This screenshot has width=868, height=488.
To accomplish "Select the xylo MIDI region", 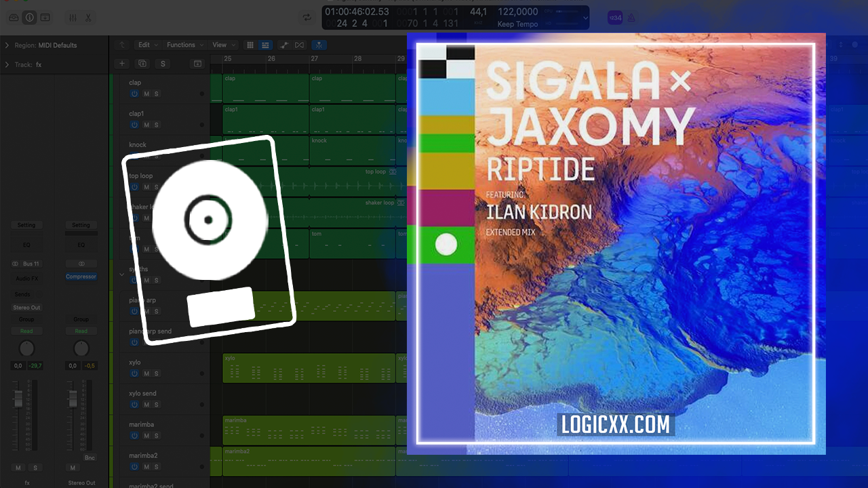I will (309, 368).
